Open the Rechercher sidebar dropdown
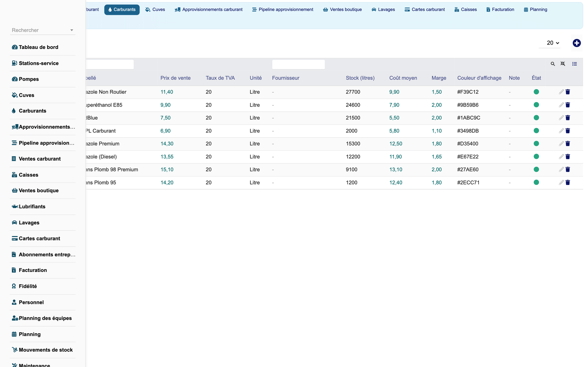 point(43,30)
